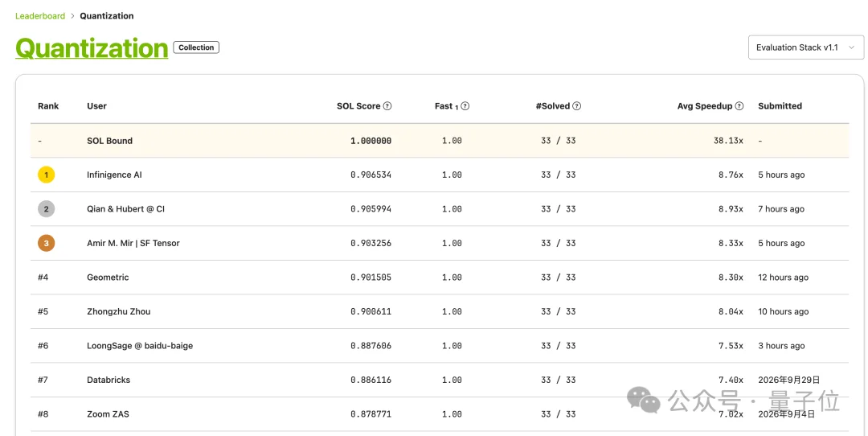Click the silver rank 2 medal badge
Image resolution: width=868 pixels, height=436 pixels.
coord(46,209)
